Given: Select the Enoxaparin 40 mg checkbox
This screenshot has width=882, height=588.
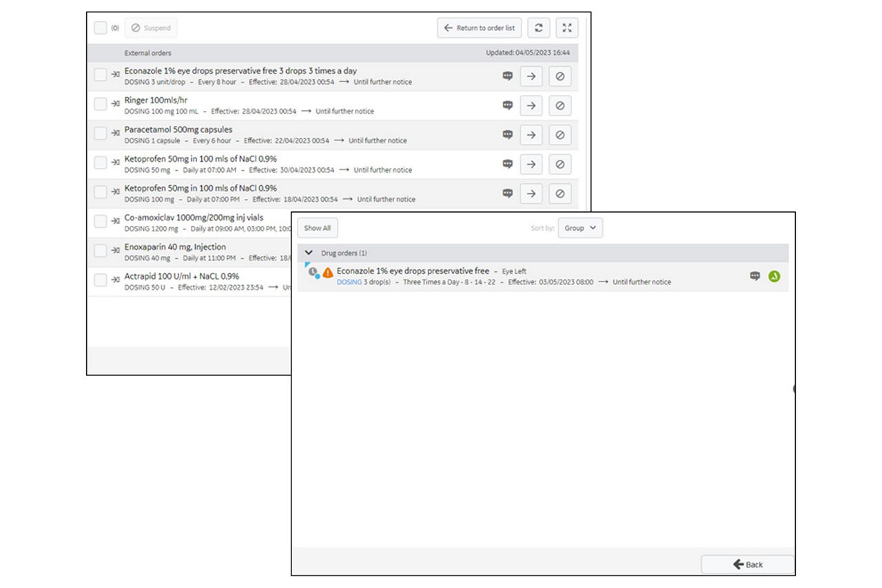Looking at the screenshot, I should (101, 251).
